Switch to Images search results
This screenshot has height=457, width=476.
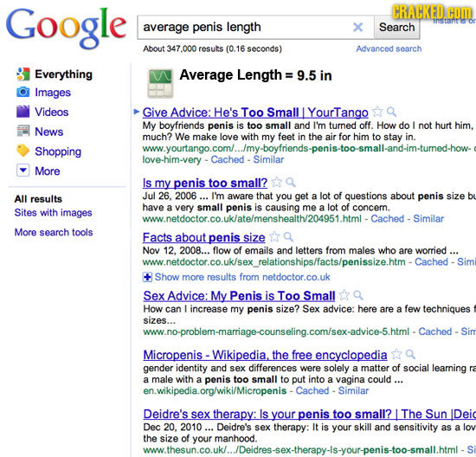pyautogui.click(x=53, y=93)
